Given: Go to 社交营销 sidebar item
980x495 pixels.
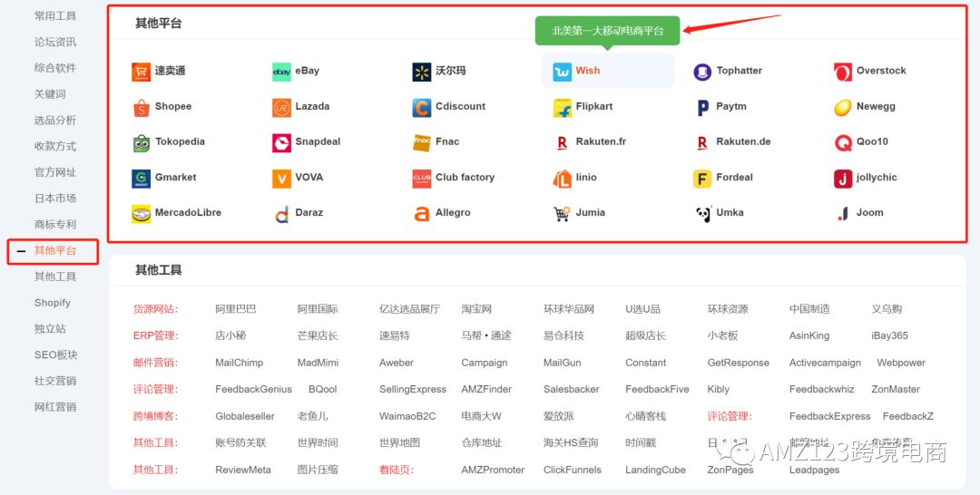Looking at the screenshot, I should click(x=55, y=381).
